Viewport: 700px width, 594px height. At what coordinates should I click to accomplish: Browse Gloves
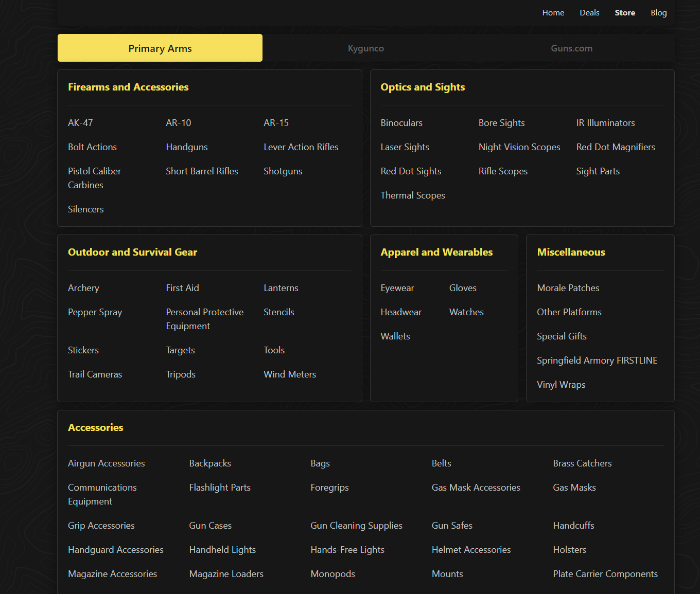tap(462, 288)
